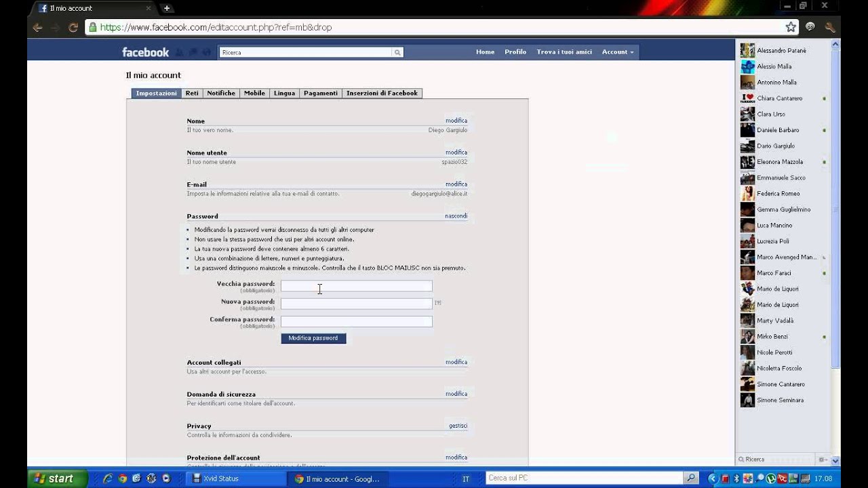Bookmark this page with the star icon
This screenshot has width=868, height=488.
(x=791, y=27)
